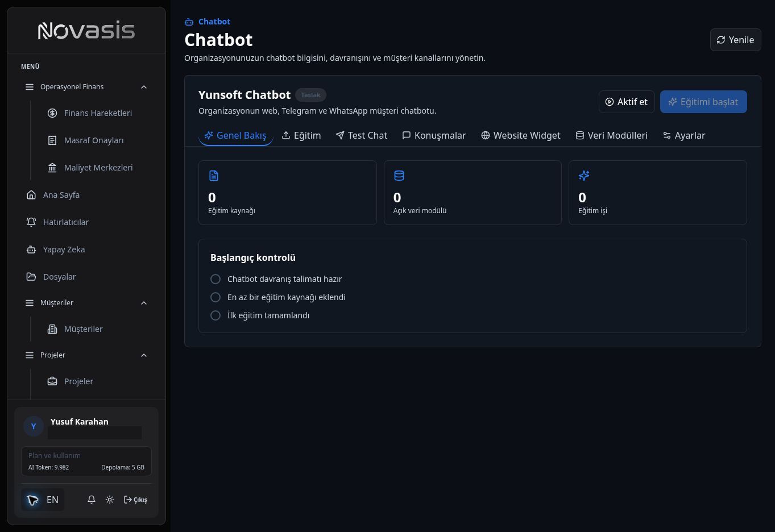Open the Ayarlar tab
The height and width of the screenshot is (532, 775).
pyautogui.click(x=684, y=135)
